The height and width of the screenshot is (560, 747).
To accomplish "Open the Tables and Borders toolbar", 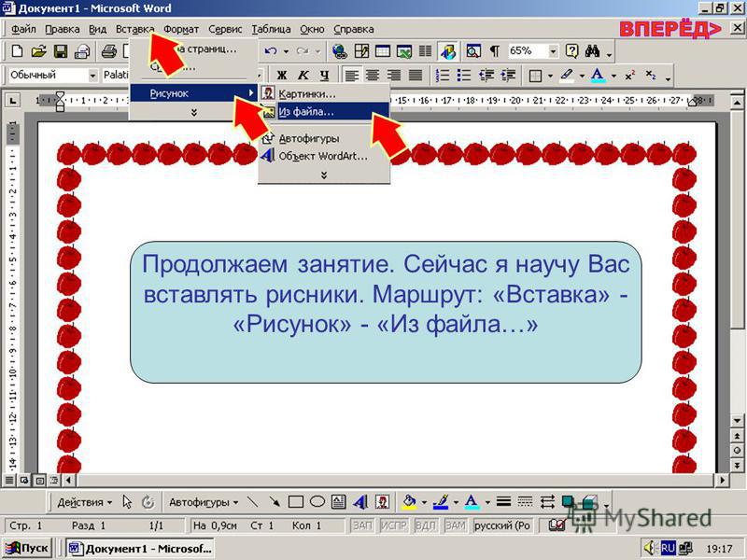I will pyautogui.click(x=361, y=51).
